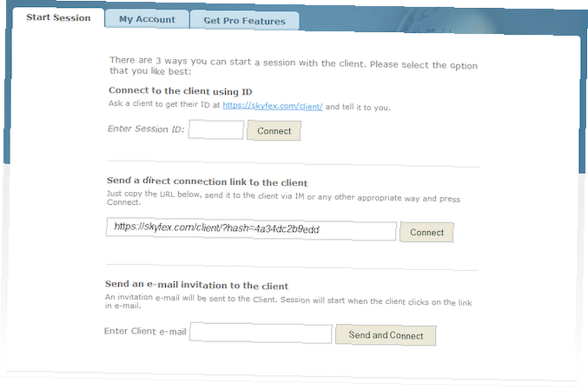Click the intro text 'There are 3 ways'
Screen dimensions: 588x389
[x=293, y=66]
